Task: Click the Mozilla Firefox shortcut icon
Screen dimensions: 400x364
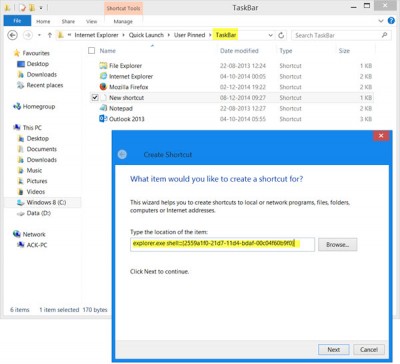Action: coord(103,87)
